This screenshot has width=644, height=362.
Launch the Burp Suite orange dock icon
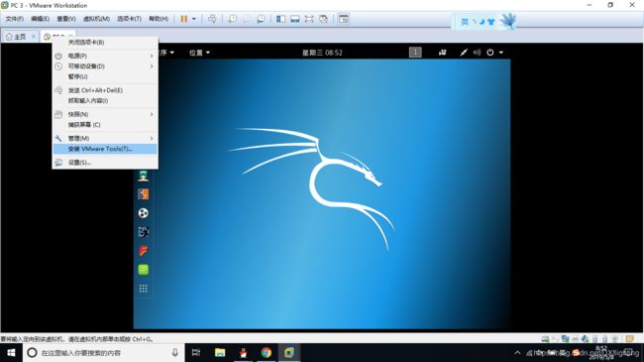click(x=144, y=194)
